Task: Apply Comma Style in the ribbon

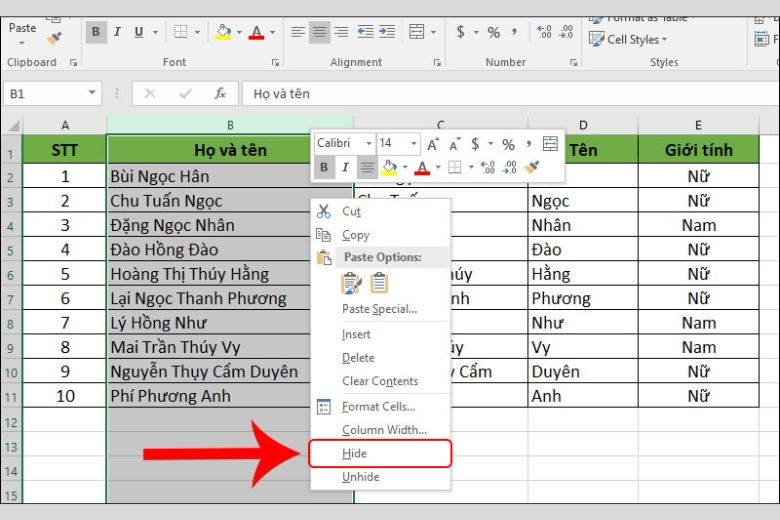Action: point(514,32)
